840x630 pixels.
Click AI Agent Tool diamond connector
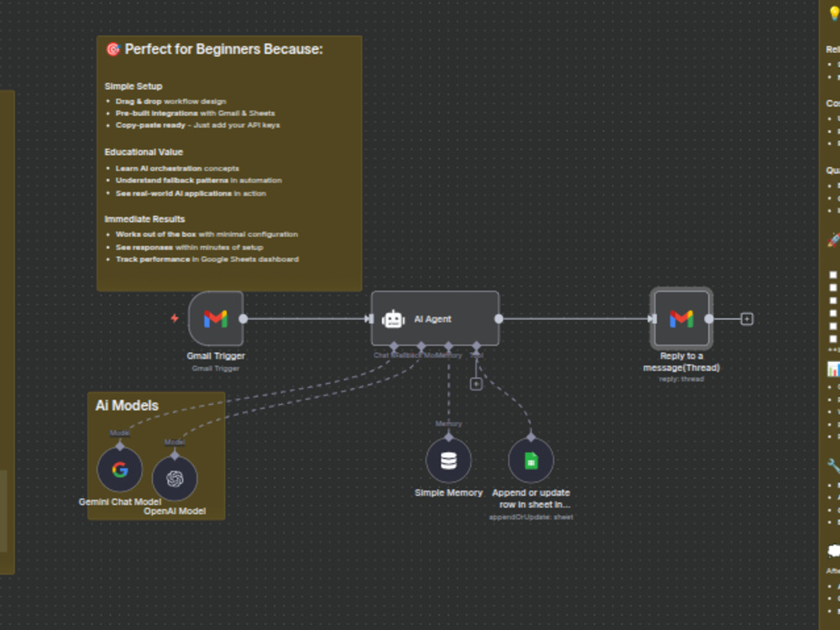pos(476,346)
